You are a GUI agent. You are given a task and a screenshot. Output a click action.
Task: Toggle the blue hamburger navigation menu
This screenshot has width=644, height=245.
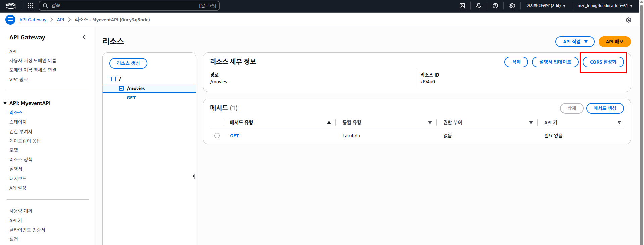pos(10,19)
